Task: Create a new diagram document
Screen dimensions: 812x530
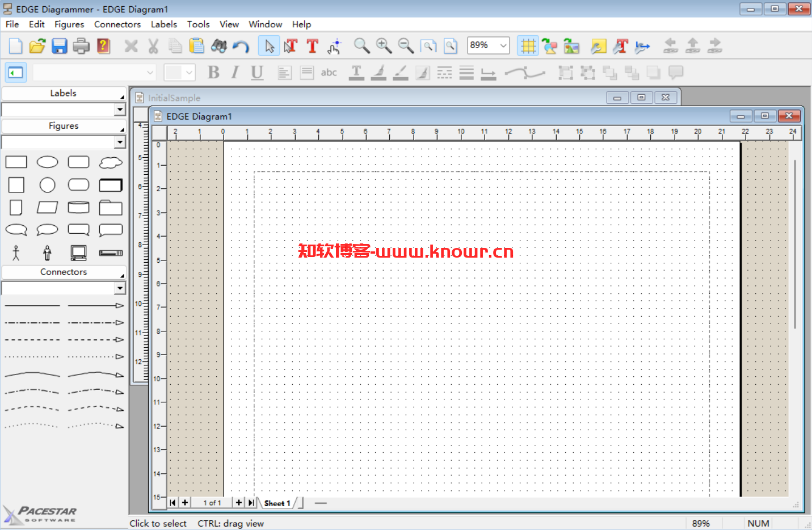Action: pos(16,46)
